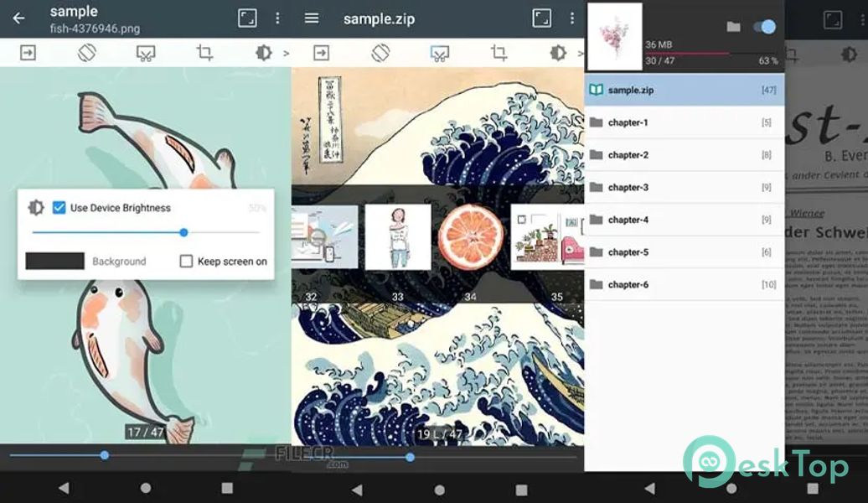This screenshot has height=503, width=868.
Task: Tap page split scissors icon in fish toolbar
Action: click(x=146, y=53)
